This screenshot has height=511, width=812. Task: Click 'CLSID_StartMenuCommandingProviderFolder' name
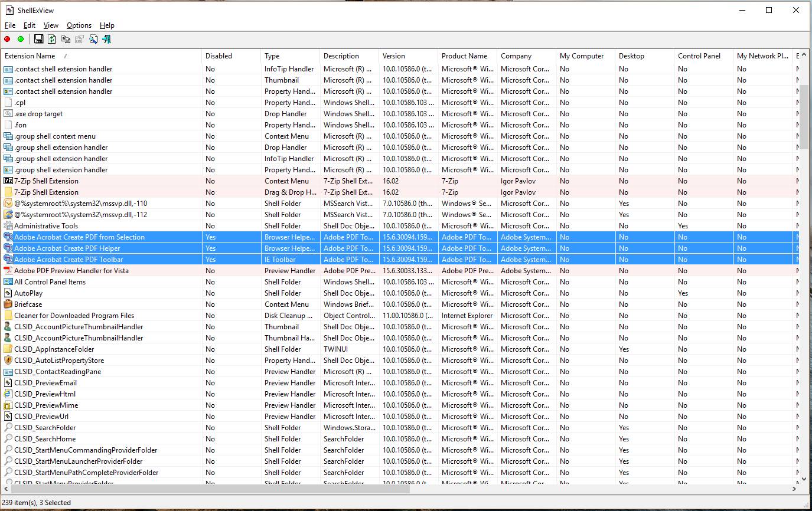[86, 450]
